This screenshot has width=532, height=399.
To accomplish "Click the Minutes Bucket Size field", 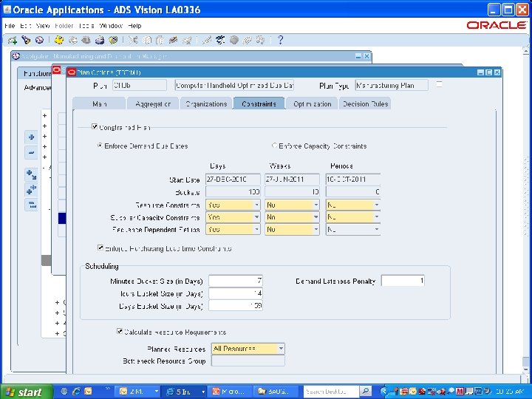I will [236, 281].
